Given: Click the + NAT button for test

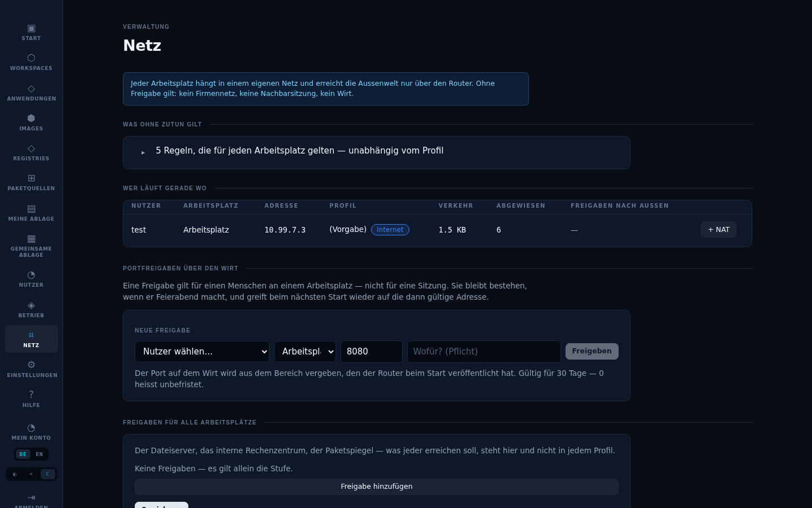Looking at the screenshot, I should pos(718,230).
